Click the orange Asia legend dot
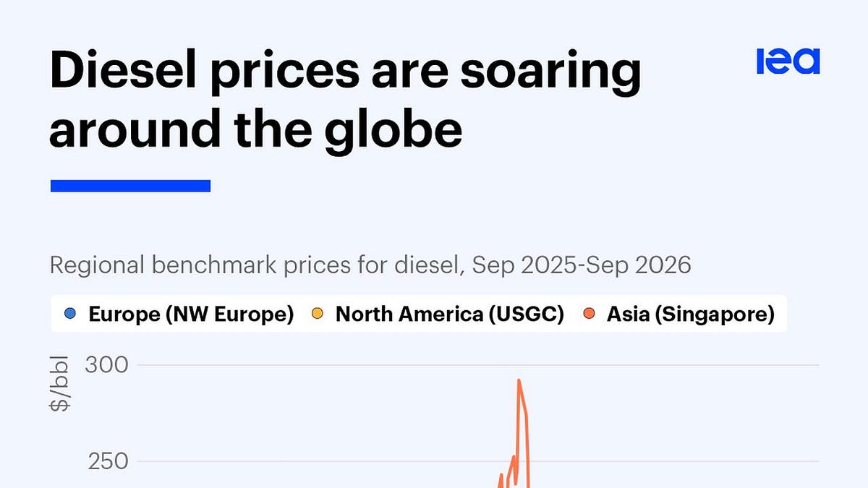The height and width of the screenshot is (488, 868). [587, 314]
